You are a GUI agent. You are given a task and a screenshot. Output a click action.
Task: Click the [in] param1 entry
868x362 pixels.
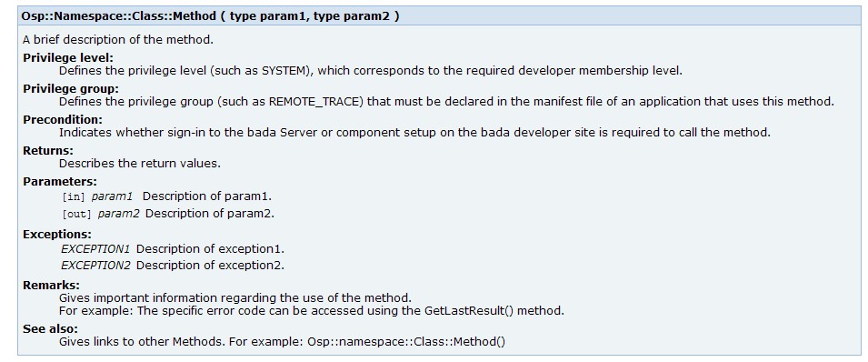(x=167, y=196)
